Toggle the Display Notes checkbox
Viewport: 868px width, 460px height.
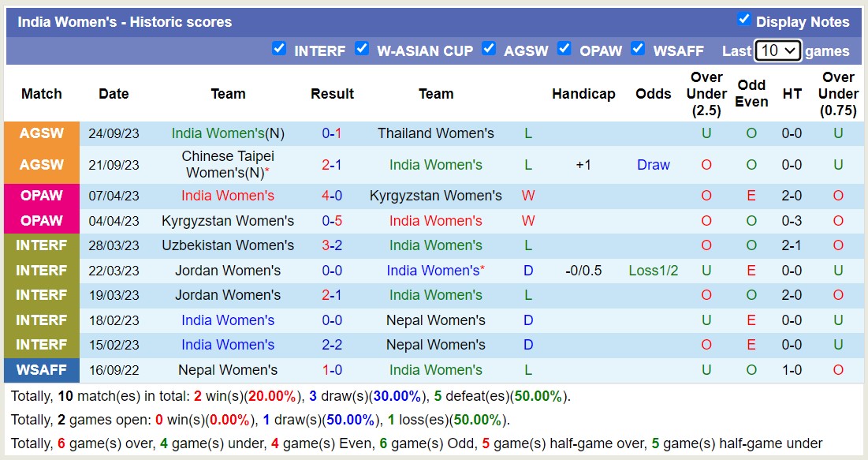click(x=743, y=20)
